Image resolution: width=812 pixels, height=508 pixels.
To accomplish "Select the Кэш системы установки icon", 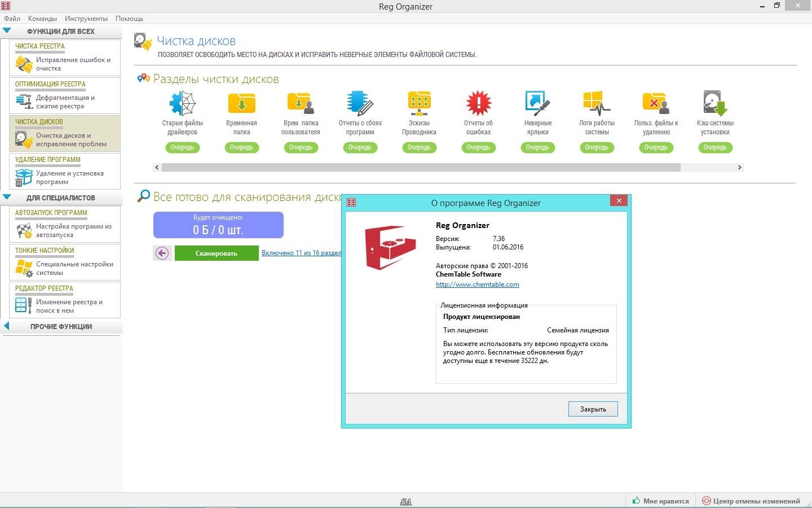I will (x=715, y=103).
